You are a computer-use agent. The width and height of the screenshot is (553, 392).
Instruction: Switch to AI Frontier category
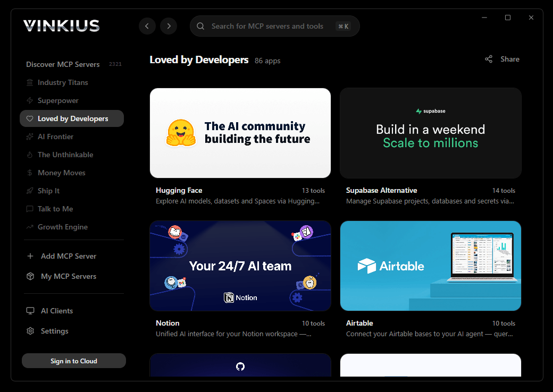click(55, 137)
